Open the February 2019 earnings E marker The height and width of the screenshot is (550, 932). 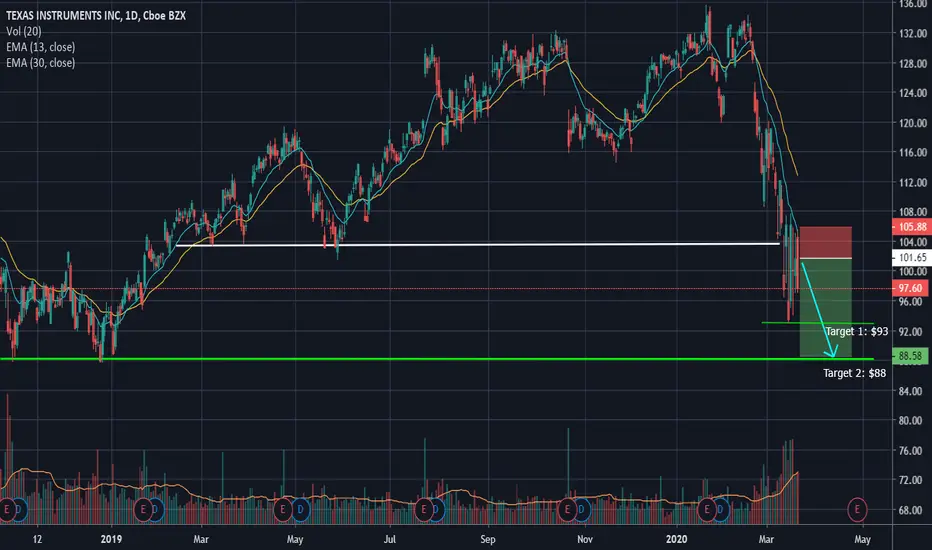tap(143, 510)
